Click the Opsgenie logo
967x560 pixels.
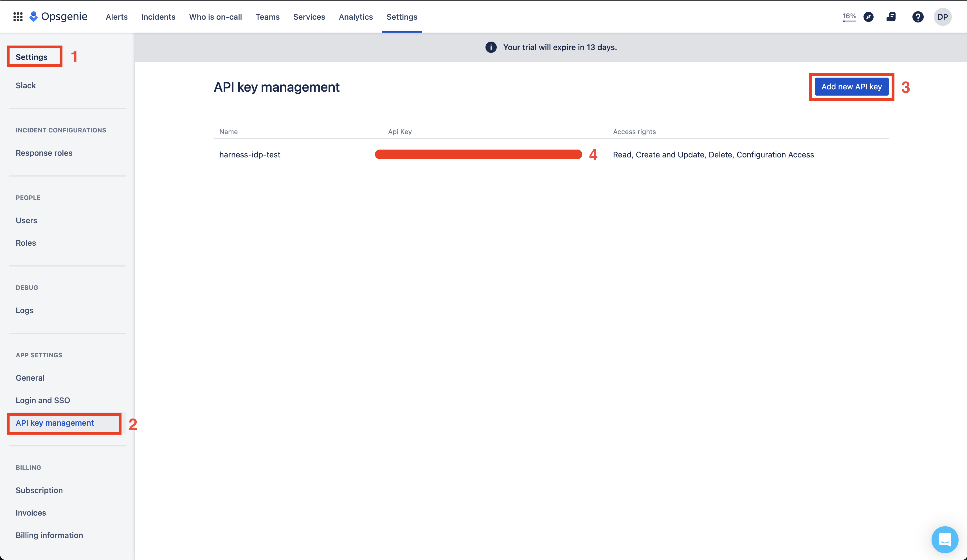tap(58, 17)
